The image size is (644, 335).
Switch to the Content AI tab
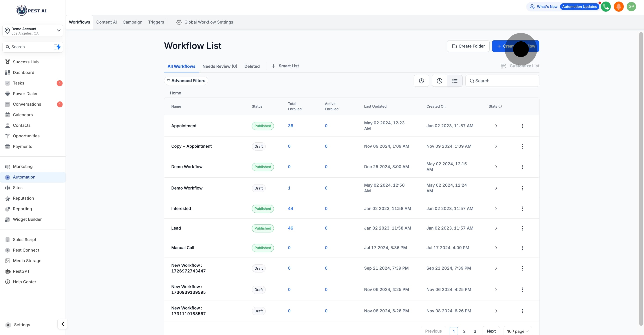(106, 22)
